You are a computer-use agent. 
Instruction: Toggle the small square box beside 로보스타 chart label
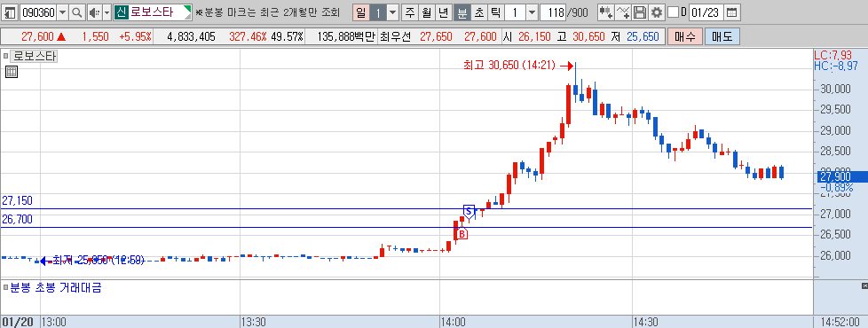coord(6,56)
